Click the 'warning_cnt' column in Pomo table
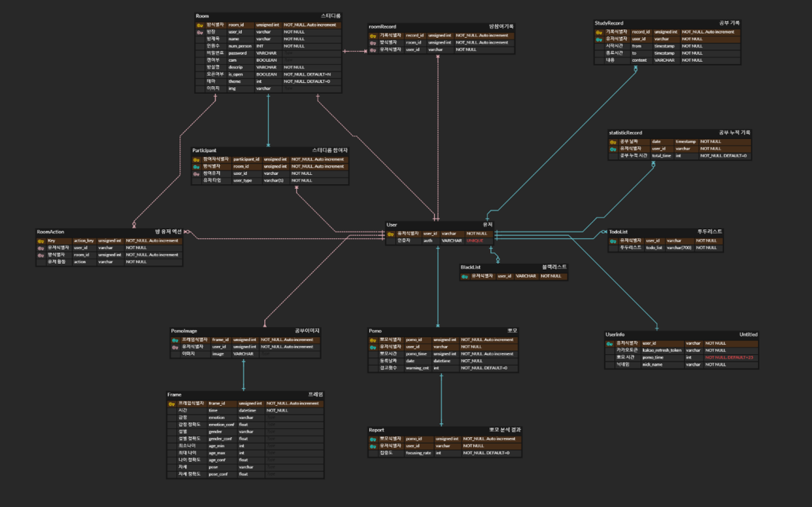812x507 pixels. (417, 368)
